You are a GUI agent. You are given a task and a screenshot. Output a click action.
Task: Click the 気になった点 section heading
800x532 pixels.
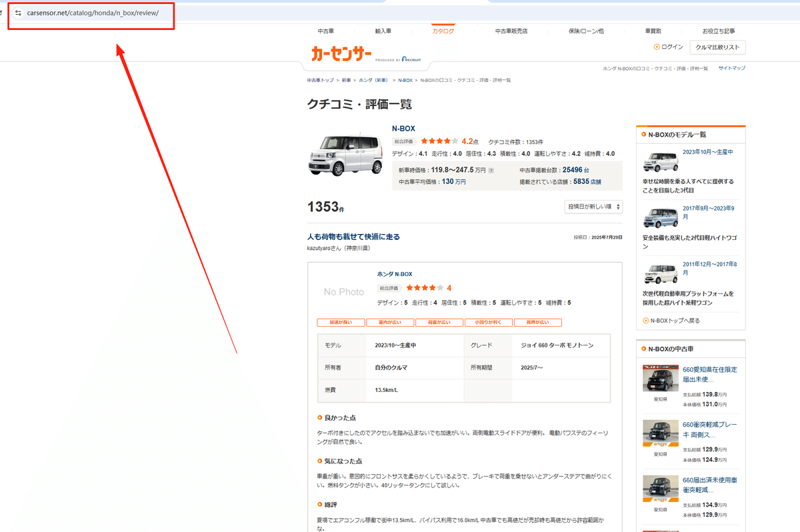(x=343, y=461)
